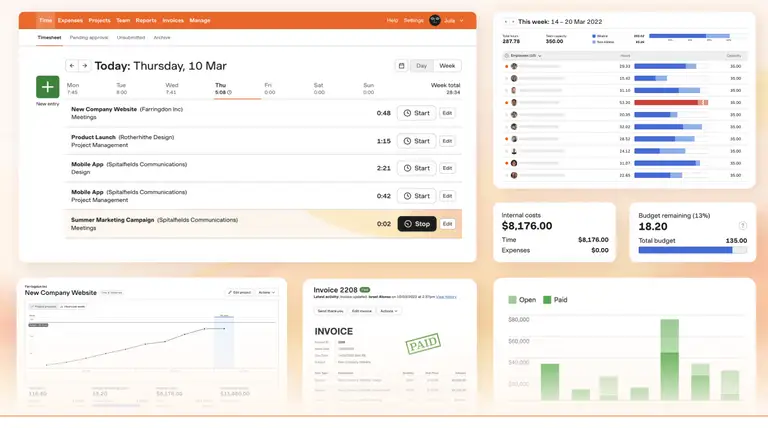
Task: Click previous week arrow in capacity panel
Action: pos(506,21)
